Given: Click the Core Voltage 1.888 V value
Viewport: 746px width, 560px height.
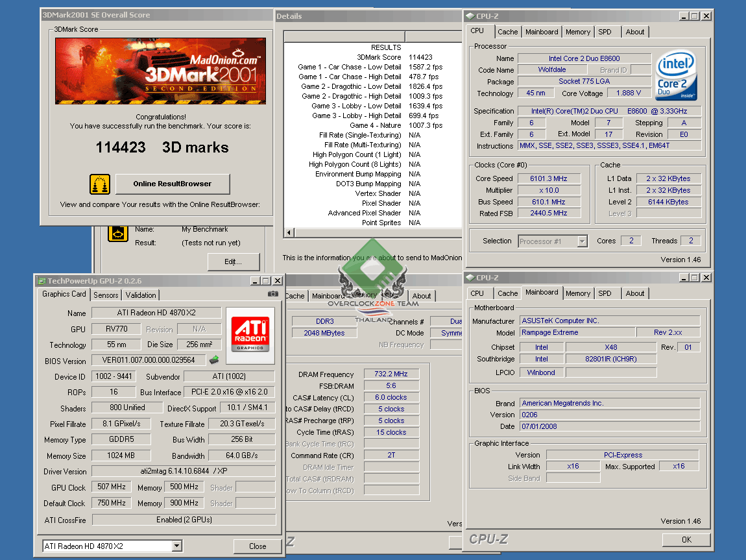Looking at the screenshot, I should click(x=628, y=93).
